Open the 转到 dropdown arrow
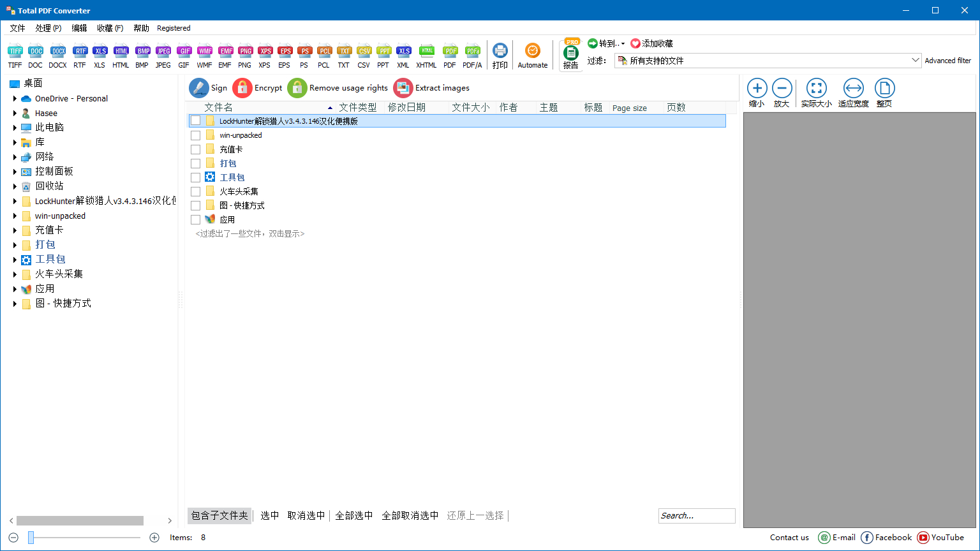The height and width of the screenshot is (551, 980). pyautogui.click(x=623, y=43)
